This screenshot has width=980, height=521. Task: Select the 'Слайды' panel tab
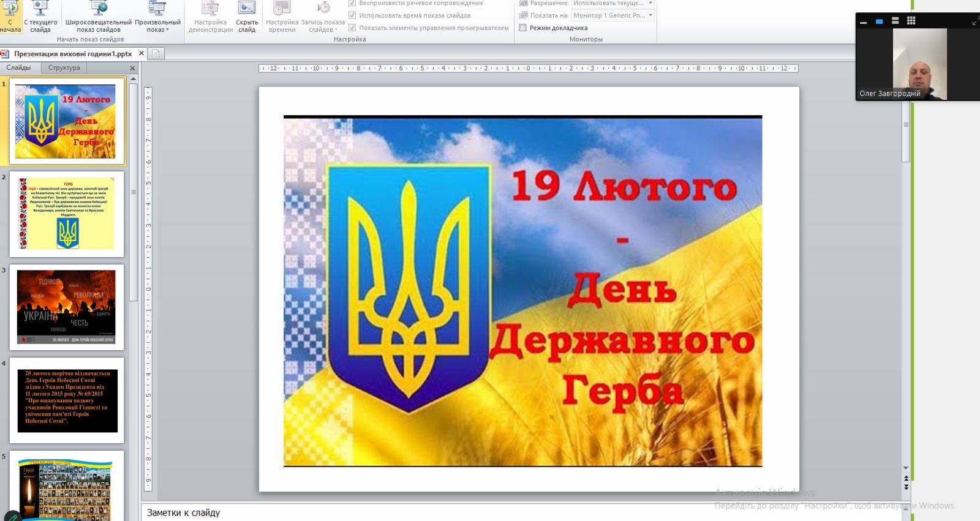(x=19, y=67)
